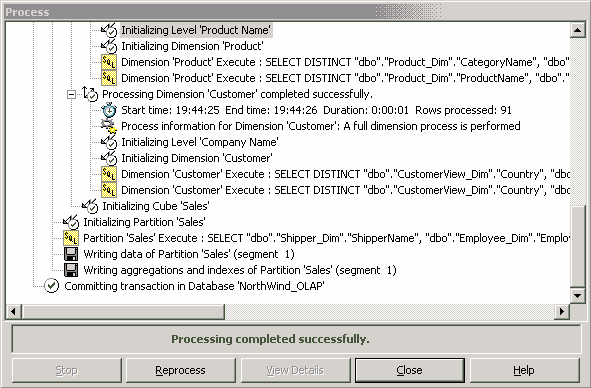Click icon beside Initializing Cube 'Sales'
Viewport: 591px width, 388px height.
pos(90,206)
